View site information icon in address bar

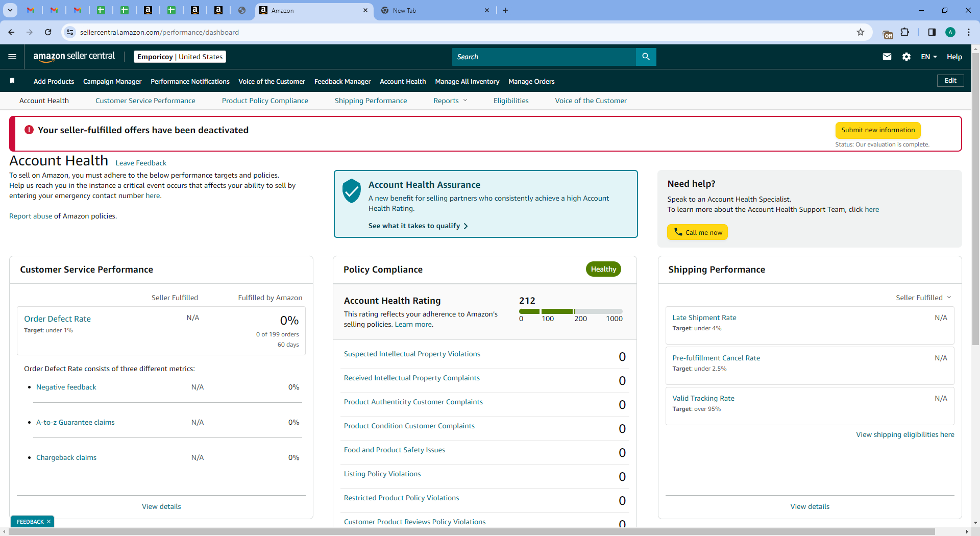coord(70,32)
